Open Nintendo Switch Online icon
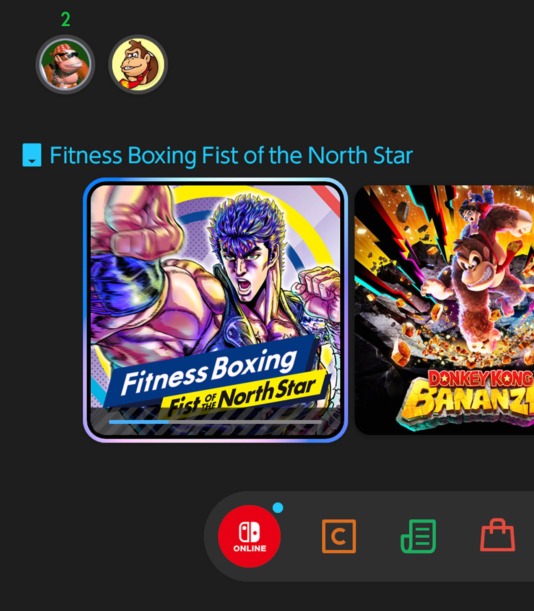Screen dimensions: 534x611 (x=249, y=536)
